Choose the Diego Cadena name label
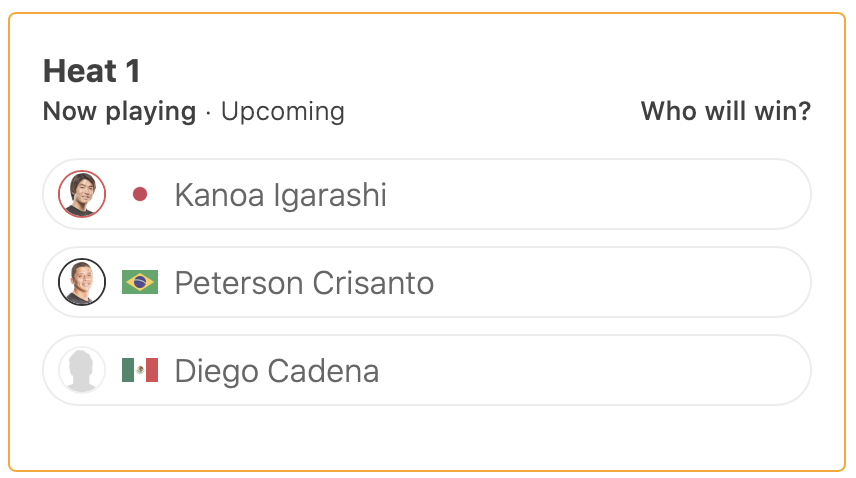The image size is (856, 478). 276,371
